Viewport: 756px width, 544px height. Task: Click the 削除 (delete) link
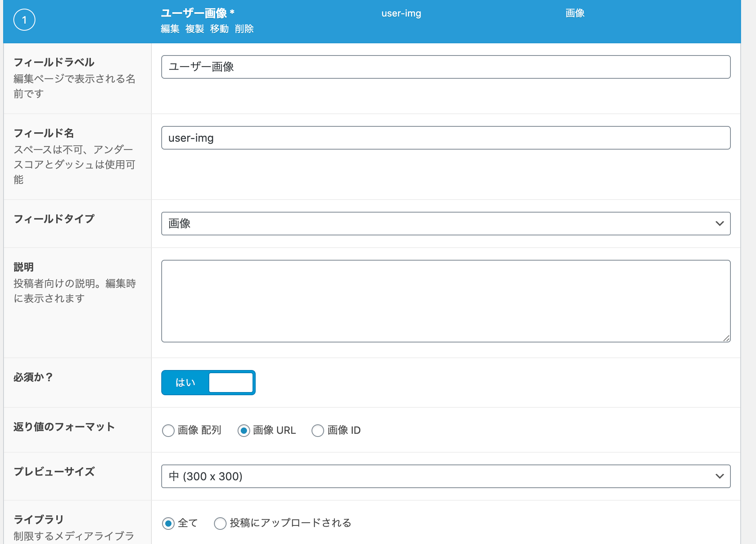244,29
